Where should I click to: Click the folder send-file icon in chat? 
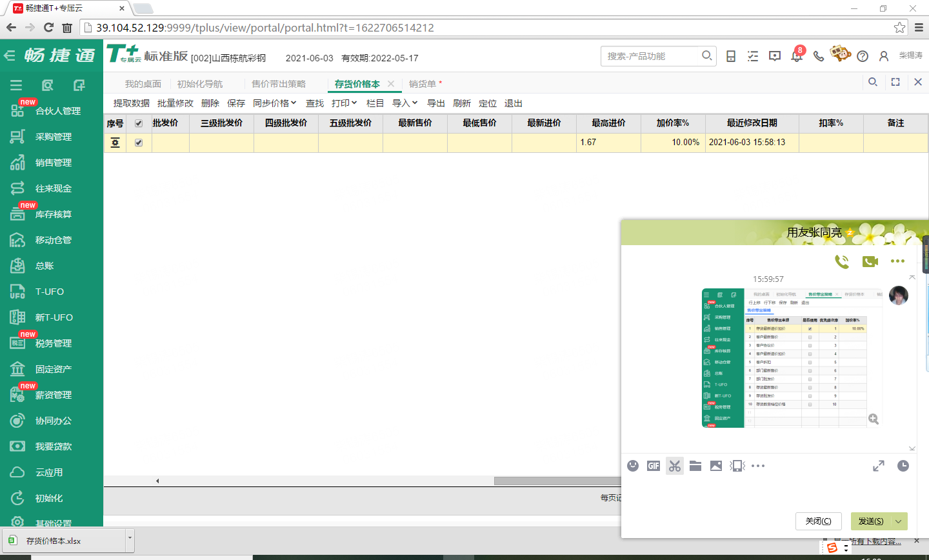[695, 466]
